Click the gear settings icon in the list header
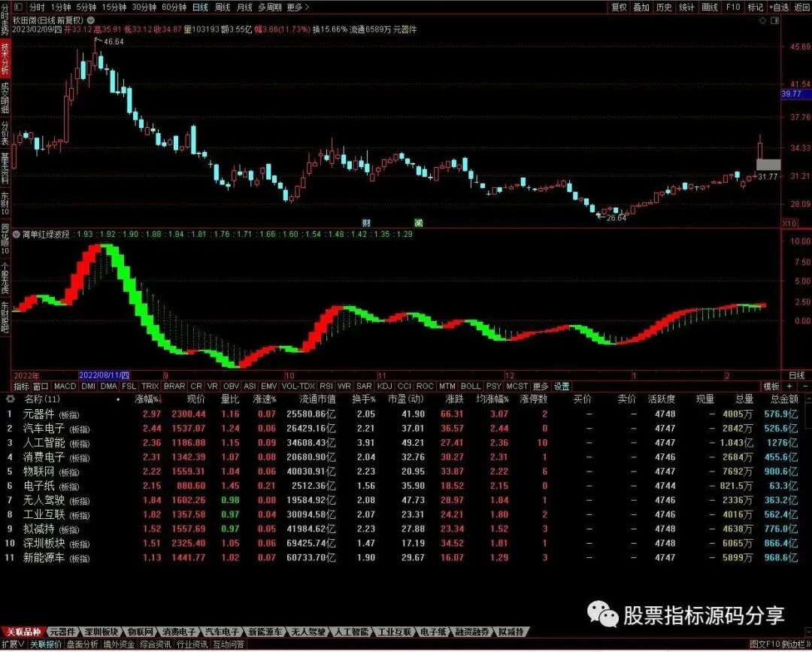 (11, 399)
